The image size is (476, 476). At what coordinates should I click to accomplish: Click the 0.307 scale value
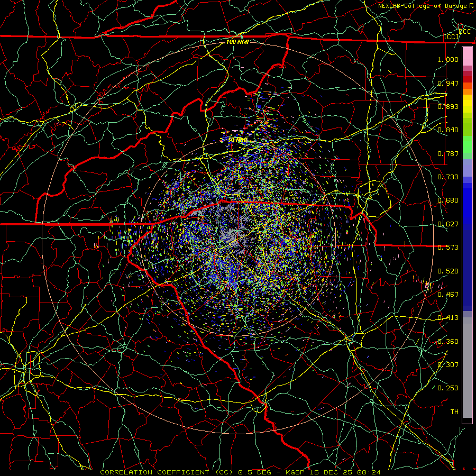pyautogui.click(x=448, y=365)
